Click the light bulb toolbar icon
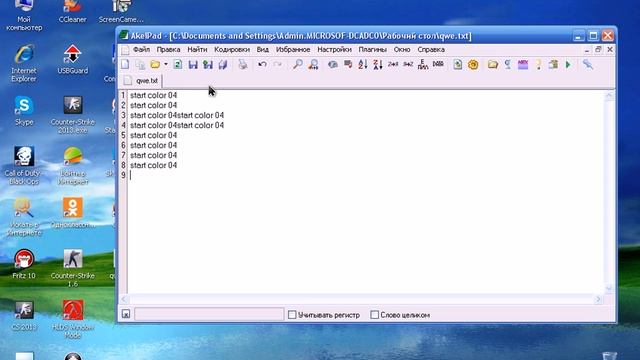This screenshot has height=360, width=640. pyautogui.click(x=538, y=64)
